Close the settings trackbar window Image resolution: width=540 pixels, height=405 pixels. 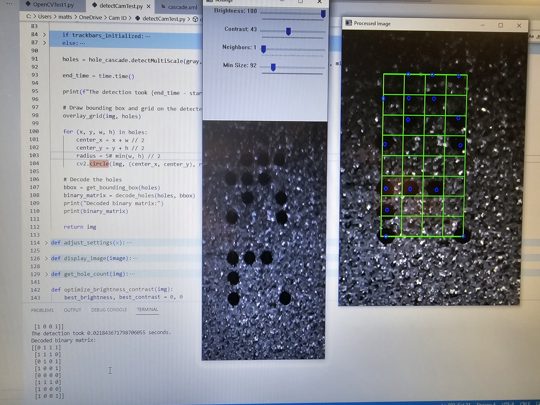[x=320, y=2]
